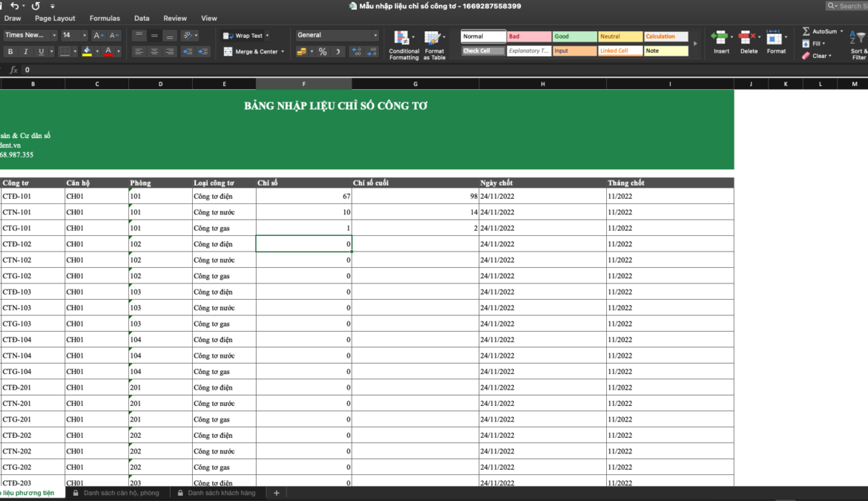Click the increase font size icon

pyautogui.click(x=99, y=36)
